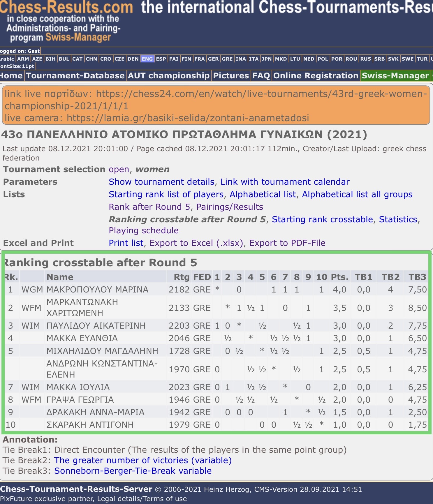Viewport: 433px width, 504px height.
Task: Open the Playing schedule link
Action: click(x=144, y=230)
